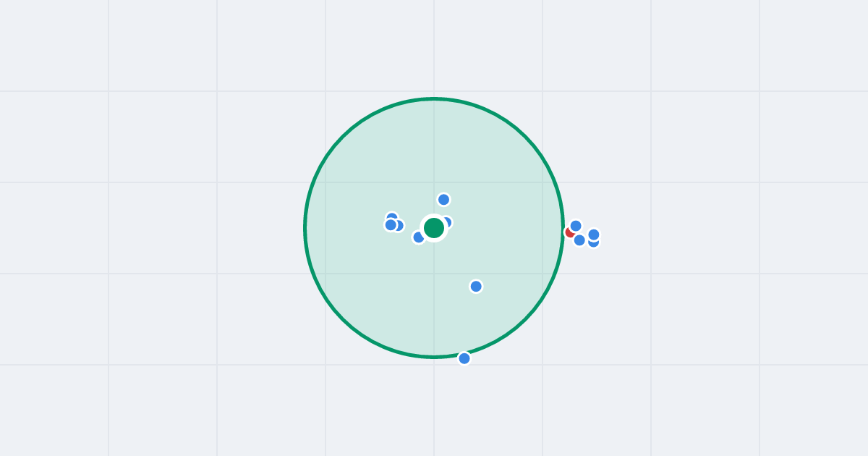Select the blue dot overlapping the red marker
This screenshot has height=456, width=868.
click(576, 226)
